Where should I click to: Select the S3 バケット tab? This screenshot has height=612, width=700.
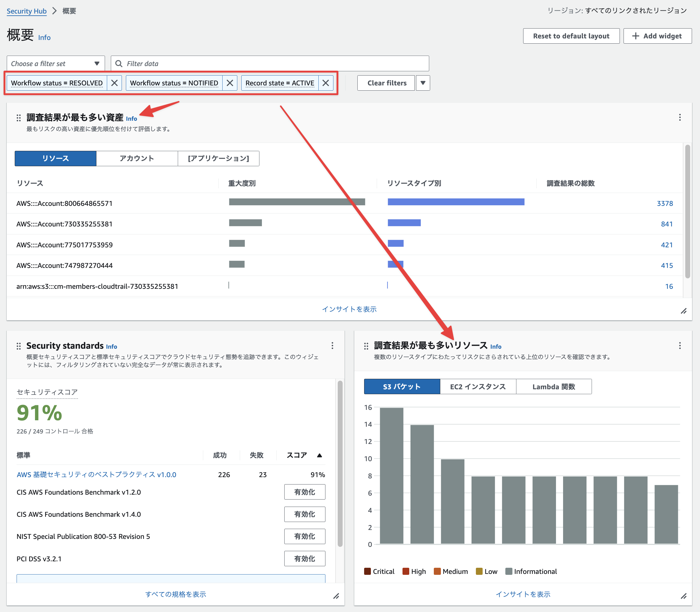coord(402,386)
